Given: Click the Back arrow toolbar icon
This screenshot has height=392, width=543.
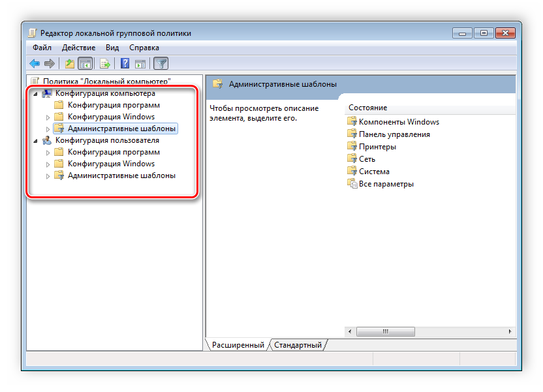Looking at the screenshot, I should coord(35,63).
